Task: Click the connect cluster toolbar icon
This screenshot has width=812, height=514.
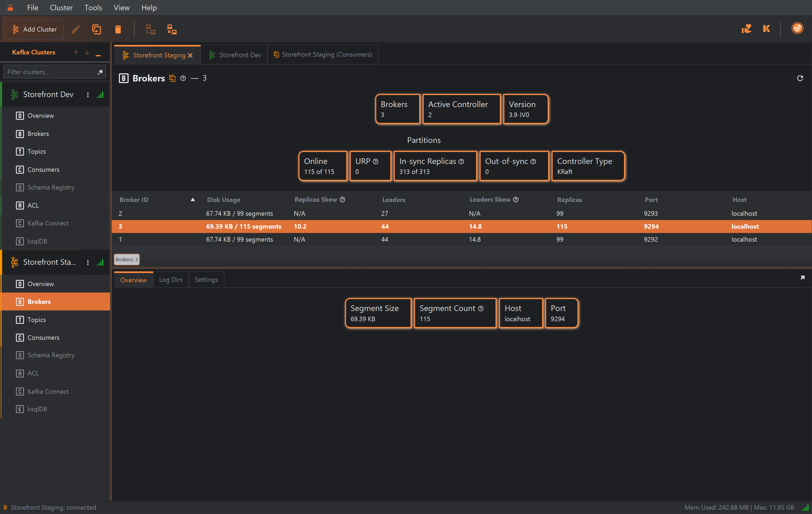Action: click(x=150, y=29)
